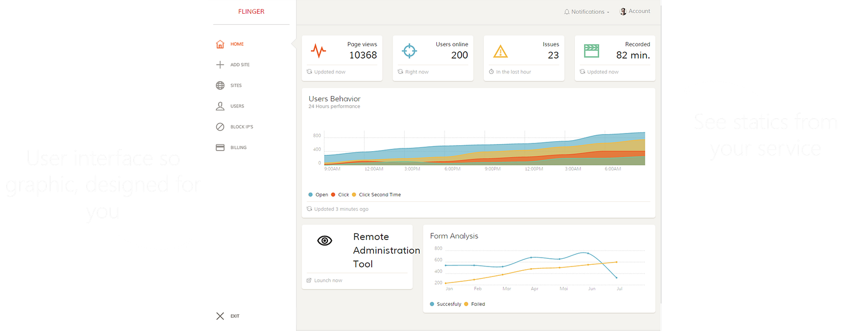Open the Account link

[x=639, y=11]
